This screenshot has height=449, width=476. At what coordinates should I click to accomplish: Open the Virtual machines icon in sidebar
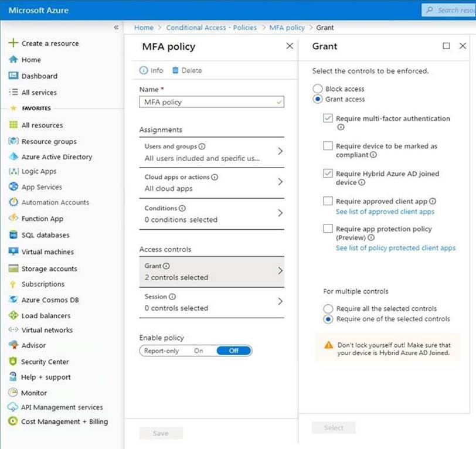(x=13, y=252)
